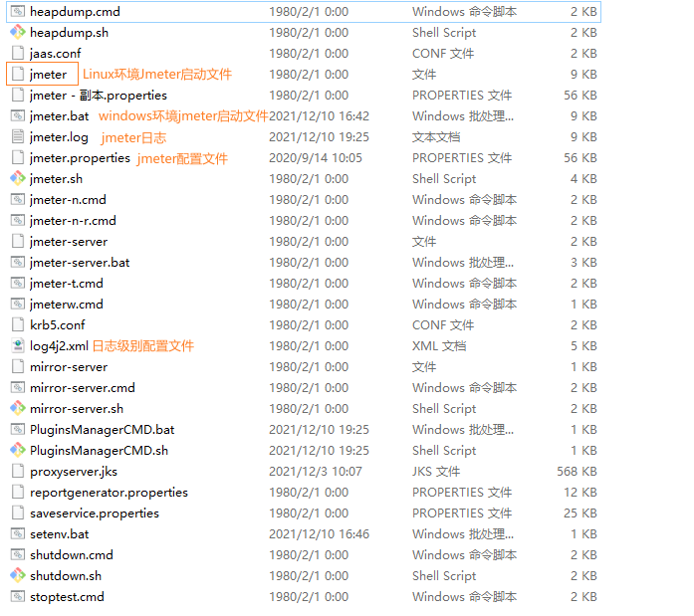Click the XML 文档 type cell
The width and height of the screenshot is (694, 616).
(439, 345)
